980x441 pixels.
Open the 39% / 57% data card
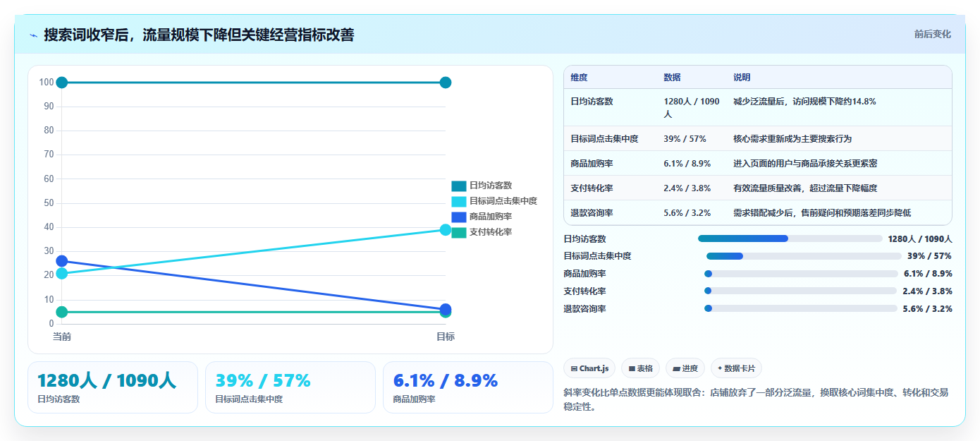pyautogui.click(x=290, y=387)
